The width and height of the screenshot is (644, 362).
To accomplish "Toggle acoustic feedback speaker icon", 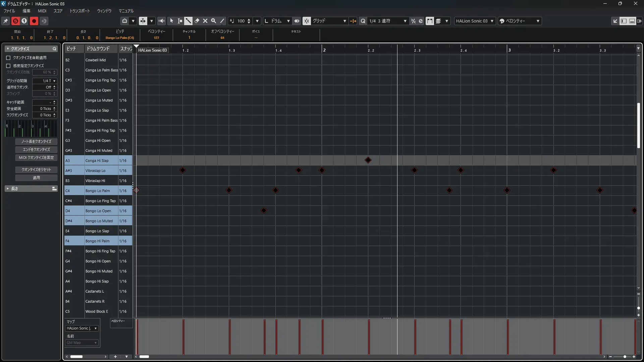I will [161, 21].
